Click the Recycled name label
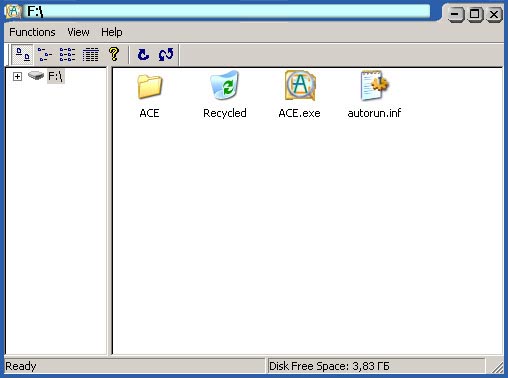This screenshot has width=508, height=378. coord(225,113)
